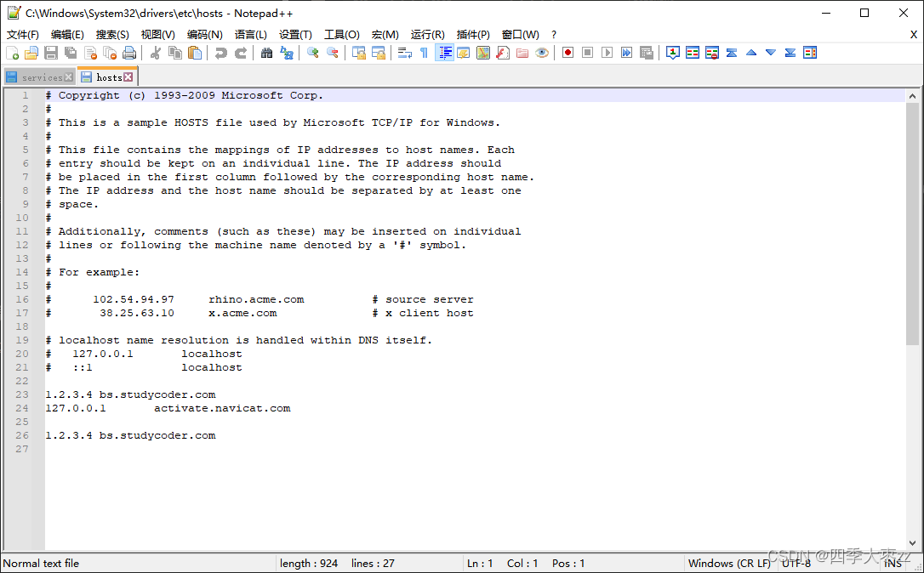The image size is (924, 573).
Task: Open the 语言(L) menu
Action: [250, 35]
